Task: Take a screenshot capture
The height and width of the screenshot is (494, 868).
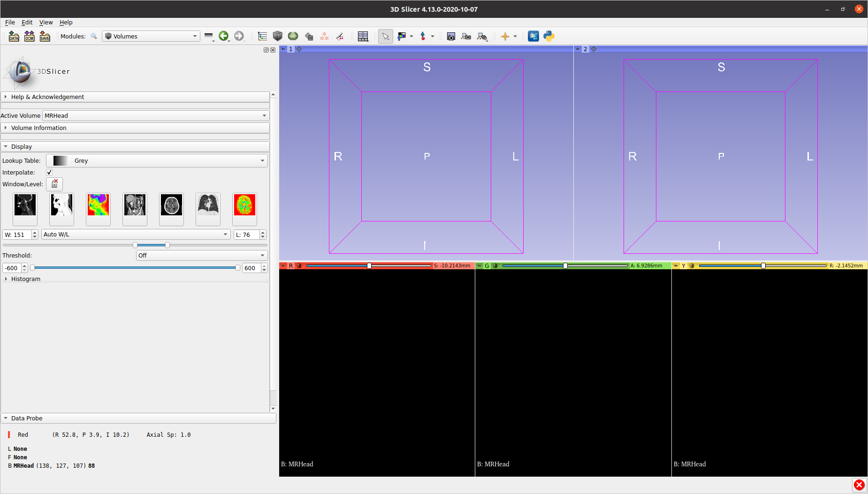Action: 450,36
